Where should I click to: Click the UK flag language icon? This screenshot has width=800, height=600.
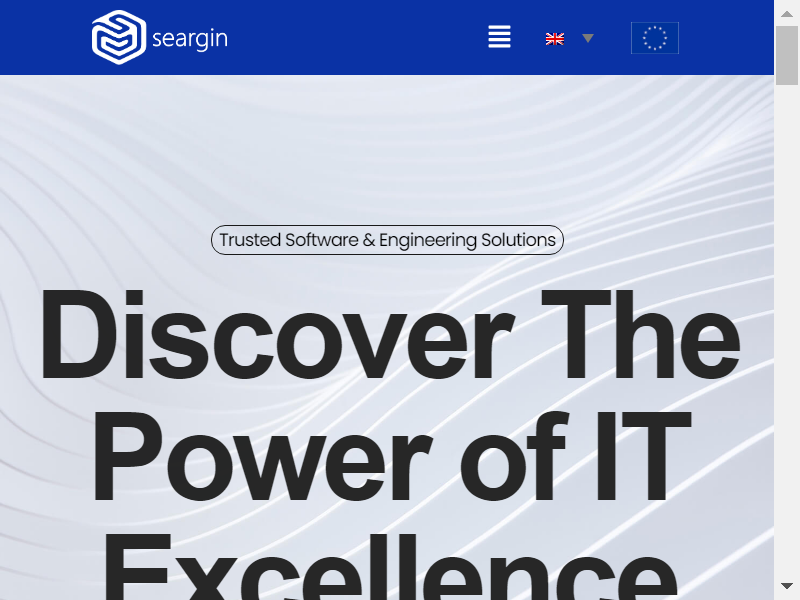pyautogui.click(x=555, y=39)
